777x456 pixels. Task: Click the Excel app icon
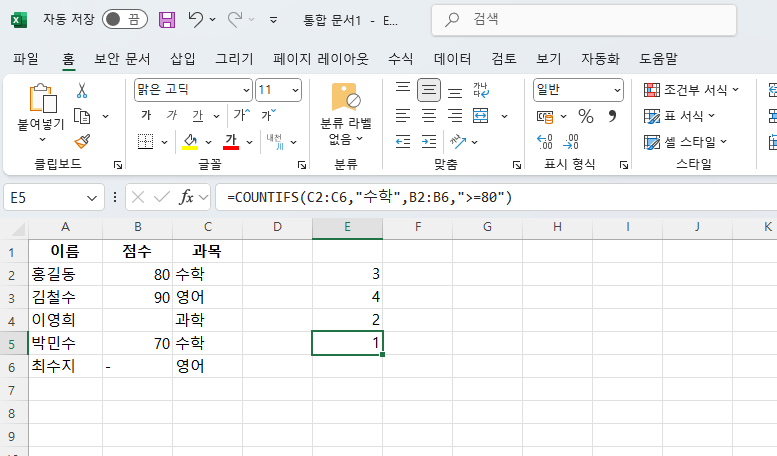click(x=18, y=20)
